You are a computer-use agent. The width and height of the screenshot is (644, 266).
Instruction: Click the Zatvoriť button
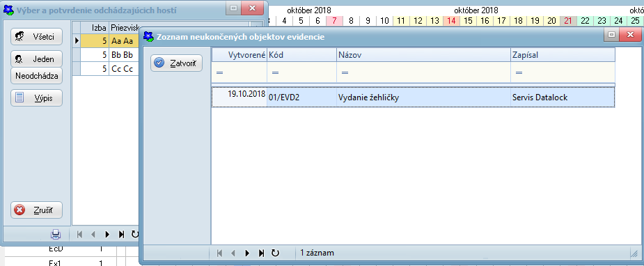coord(176,63)
